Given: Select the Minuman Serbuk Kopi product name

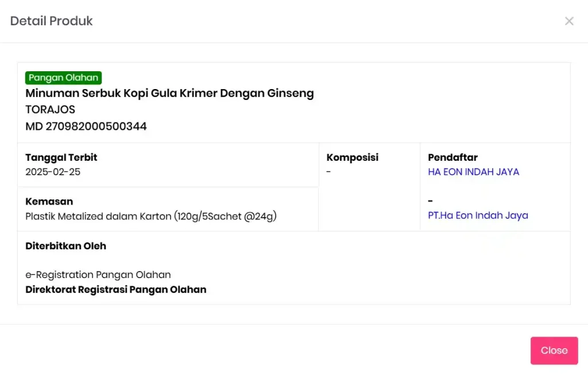Looking at the screenshot, I should click(x=169, y=93).
